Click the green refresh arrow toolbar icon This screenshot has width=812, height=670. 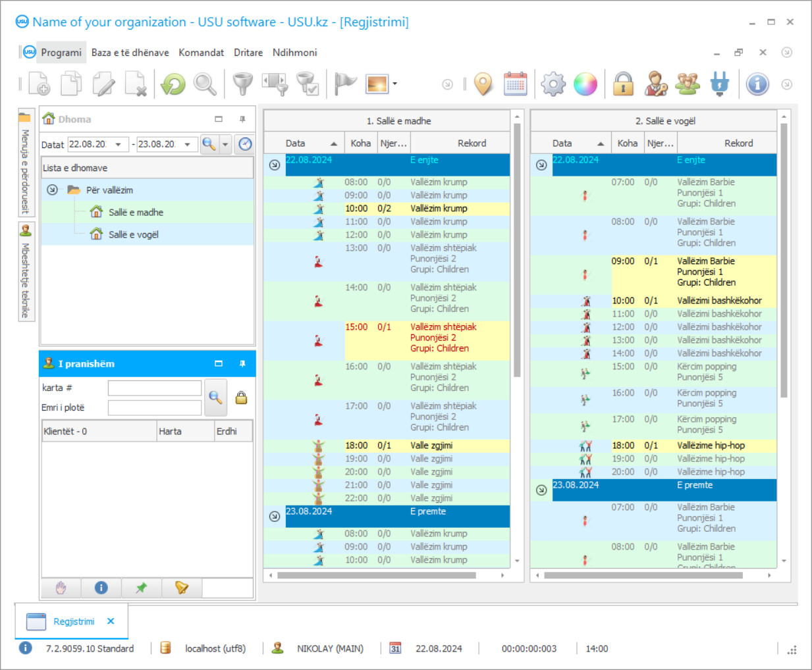point(173,84)
